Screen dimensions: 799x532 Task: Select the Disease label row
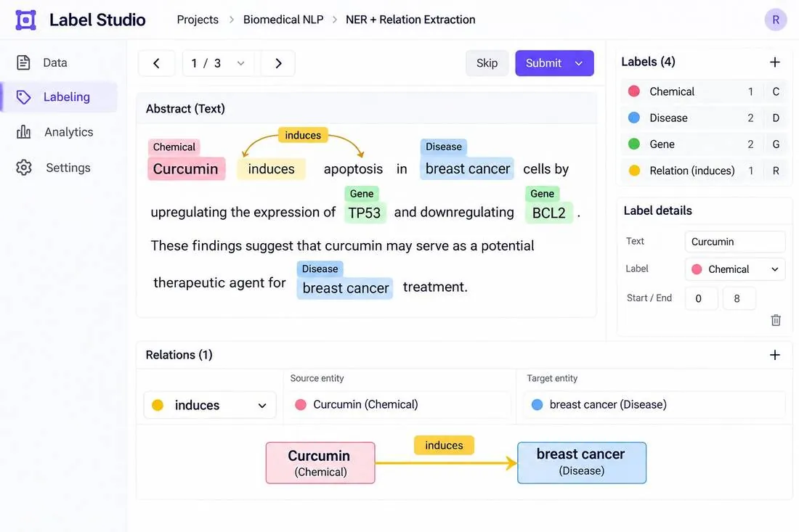(703, 118)
